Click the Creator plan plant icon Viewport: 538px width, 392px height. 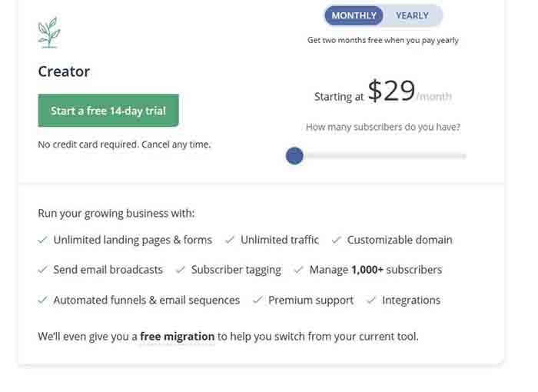49,32
